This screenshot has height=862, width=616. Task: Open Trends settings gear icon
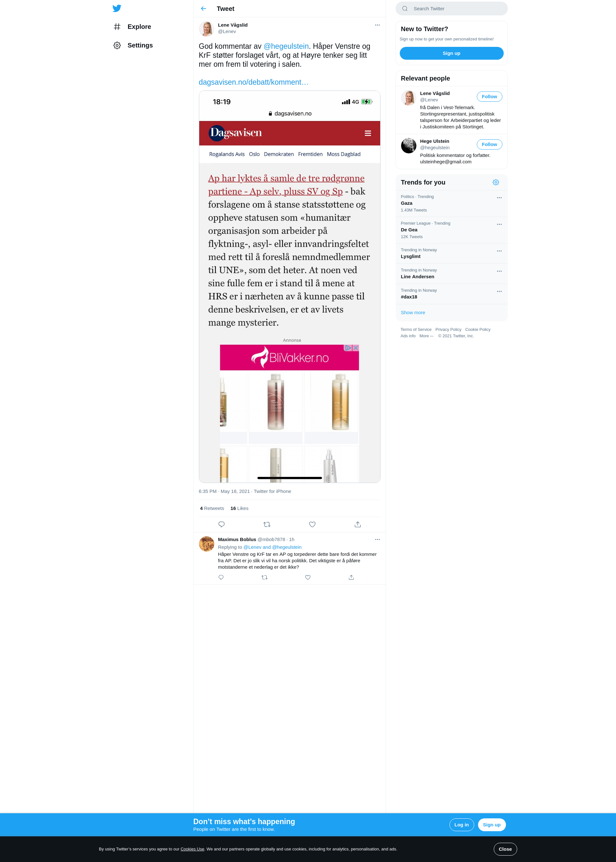coord(496,183)
